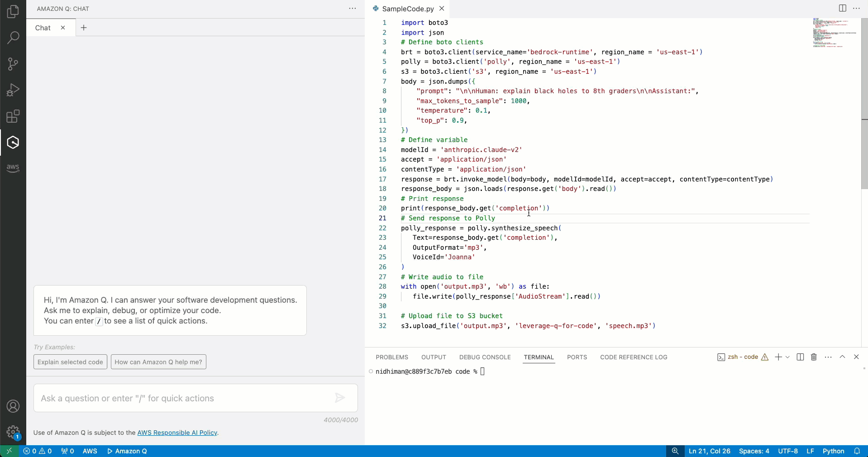This screenshot has height=457, width=868.
Task: Toggle Problems count indicator in status bar
Action: pyautogui.click(x=38, y=451)
